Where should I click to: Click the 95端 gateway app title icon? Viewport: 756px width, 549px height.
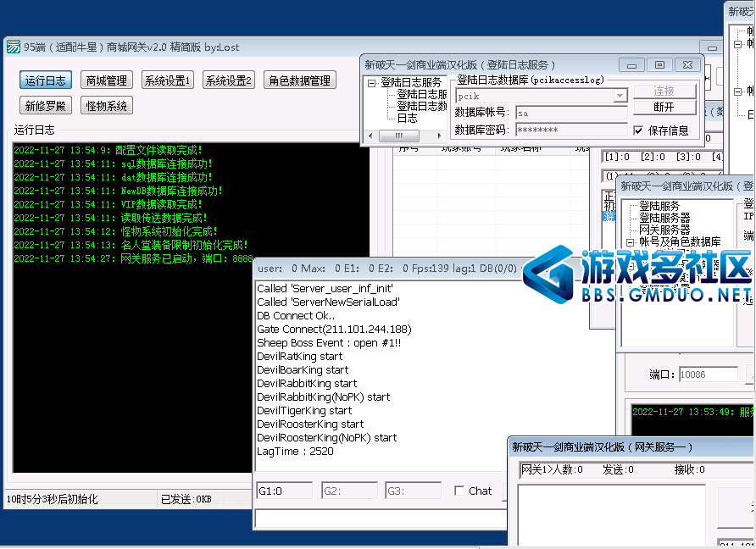pyautogui.click(x=14, y=47)
